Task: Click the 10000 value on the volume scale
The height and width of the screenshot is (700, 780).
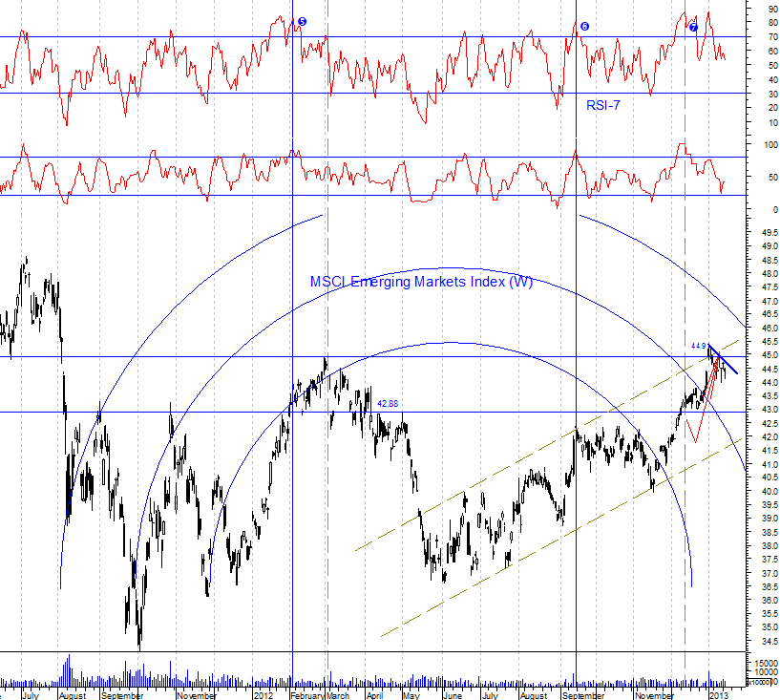Action: pos(767,672)
